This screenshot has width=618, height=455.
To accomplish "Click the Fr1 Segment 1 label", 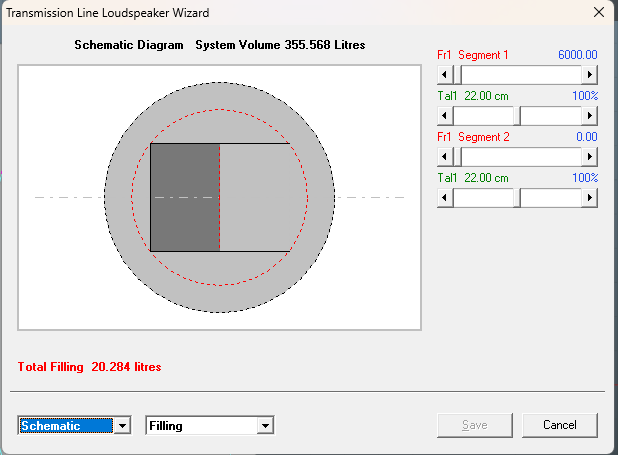I will coord(473,55).
